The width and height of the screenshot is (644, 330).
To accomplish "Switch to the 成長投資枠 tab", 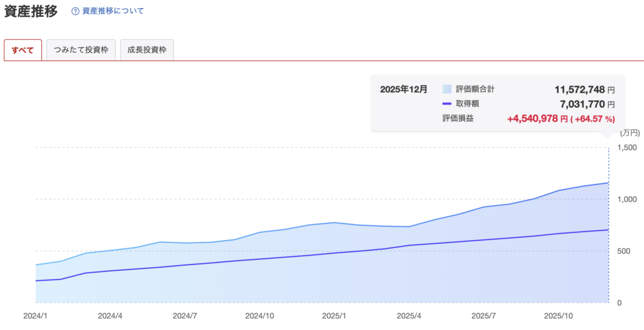I will coord(147,50).
